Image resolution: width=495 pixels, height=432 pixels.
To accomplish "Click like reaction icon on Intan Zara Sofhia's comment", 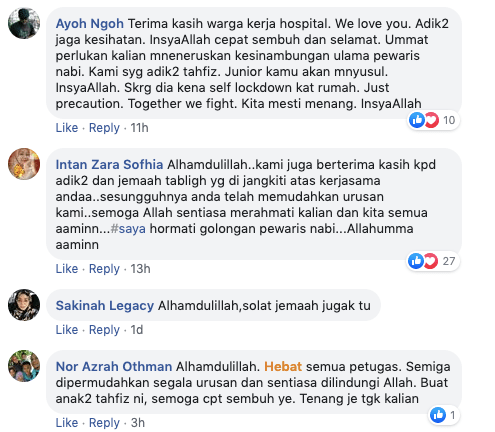I will tap(416, 261).
